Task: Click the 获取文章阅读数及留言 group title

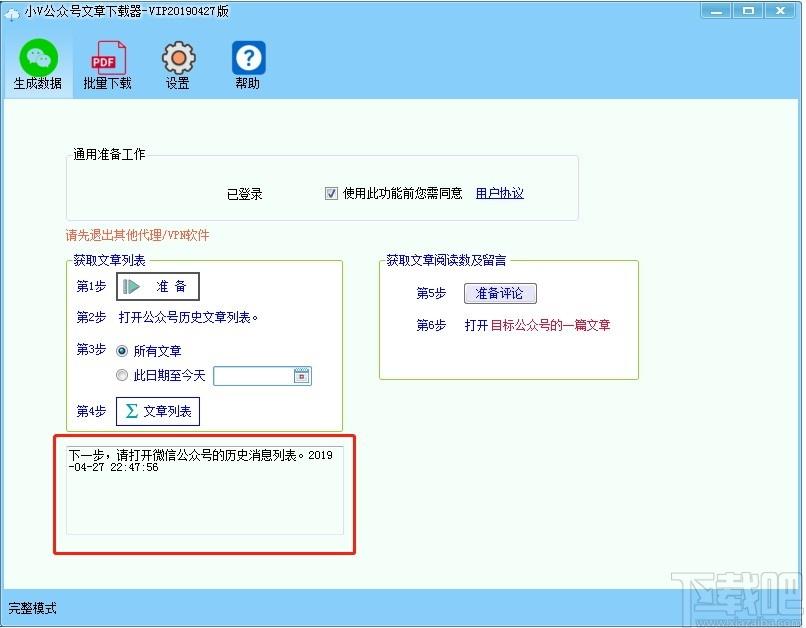Action: [446, 261]
